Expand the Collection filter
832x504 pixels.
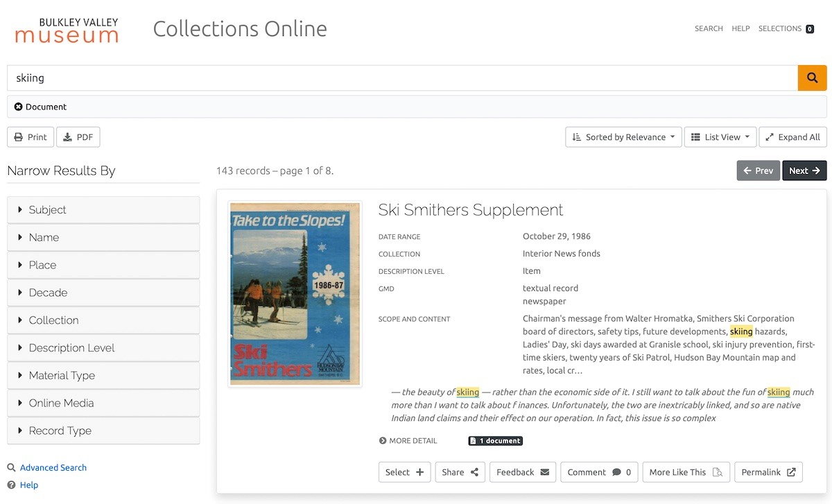tap(103, 320)
